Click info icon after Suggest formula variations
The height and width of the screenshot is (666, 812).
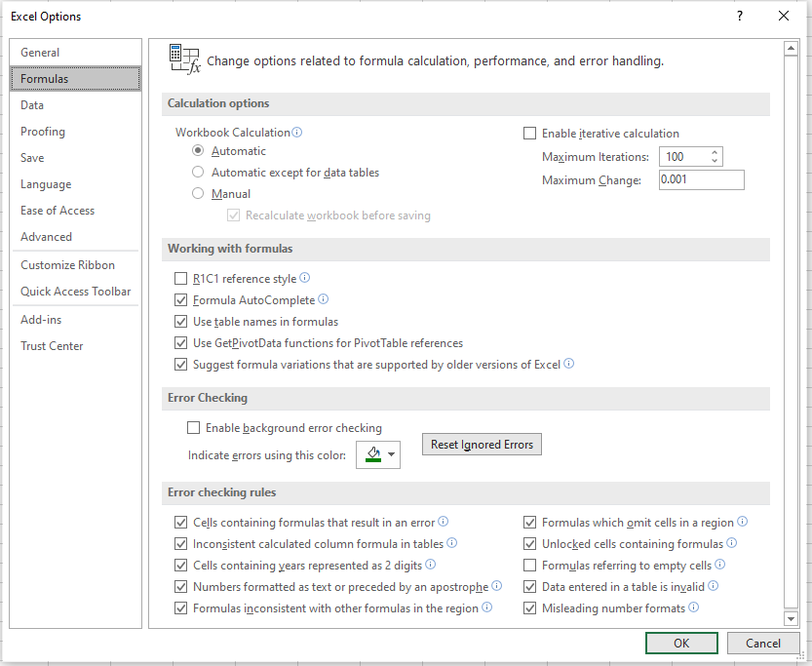569,364
